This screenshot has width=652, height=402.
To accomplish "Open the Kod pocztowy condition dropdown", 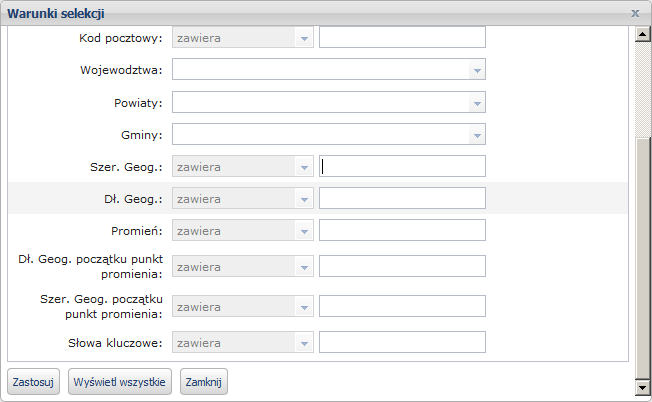I will pos(304,38).
